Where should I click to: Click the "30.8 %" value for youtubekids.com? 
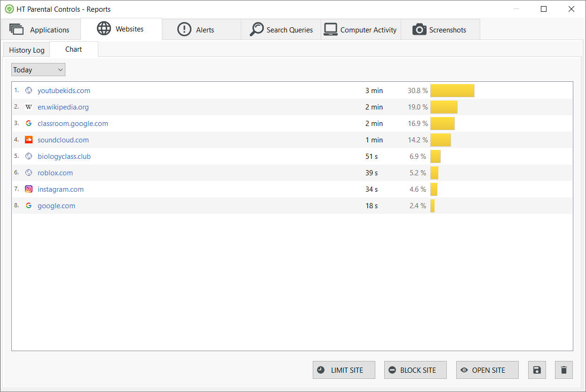[x=418, y=91]
